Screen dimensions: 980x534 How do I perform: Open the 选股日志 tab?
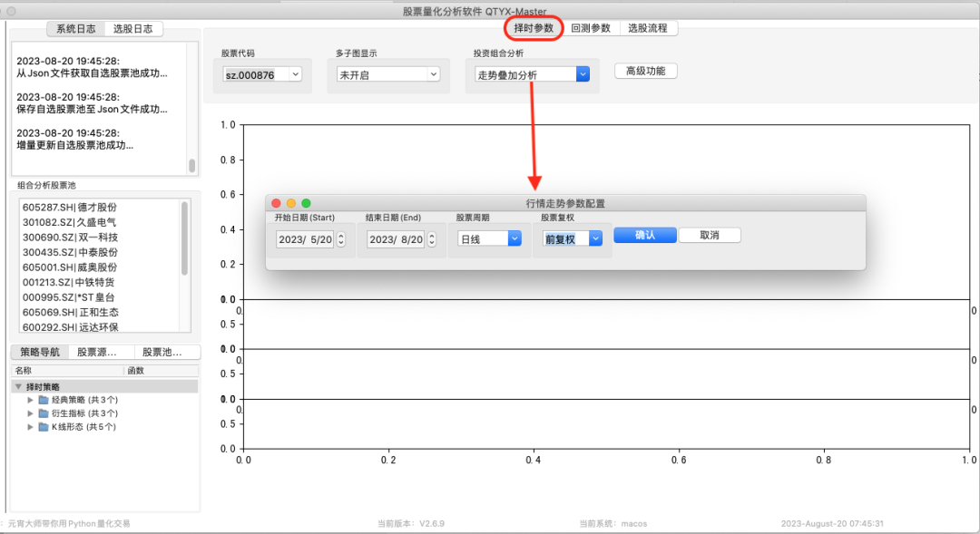[x=133, y=29]
